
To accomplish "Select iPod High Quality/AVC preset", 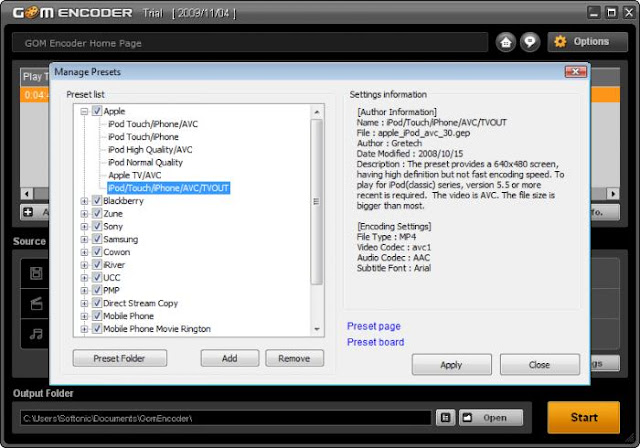I will [150, 150].
